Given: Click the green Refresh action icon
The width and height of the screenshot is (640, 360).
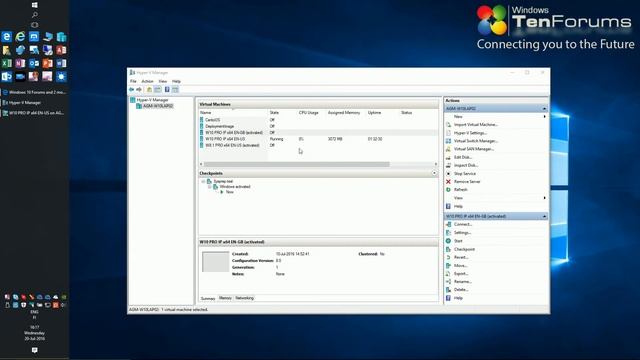Looking at the screenshot, I should pyautogui.click(x=448, y=190).
